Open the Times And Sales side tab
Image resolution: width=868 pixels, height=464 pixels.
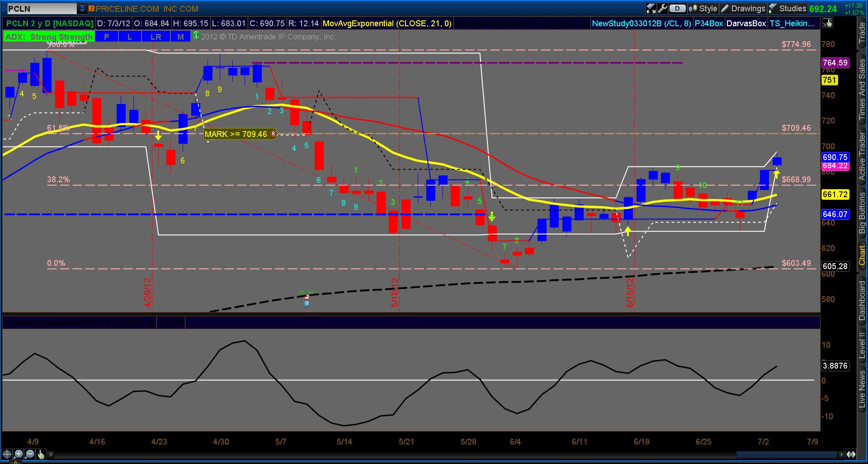pyautogui.click(x=862, y=89)
